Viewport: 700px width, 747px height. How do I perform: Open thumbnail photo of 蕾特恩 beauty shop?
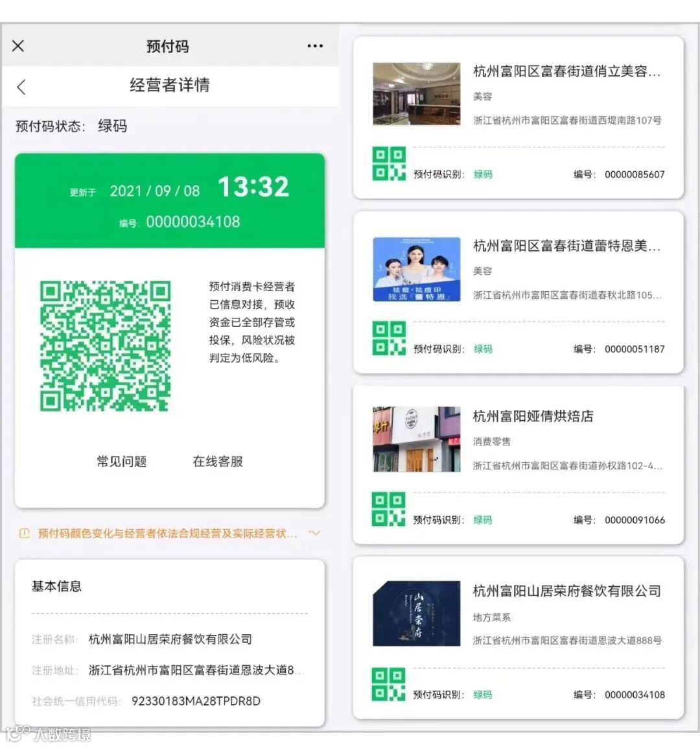coord(417,269)
